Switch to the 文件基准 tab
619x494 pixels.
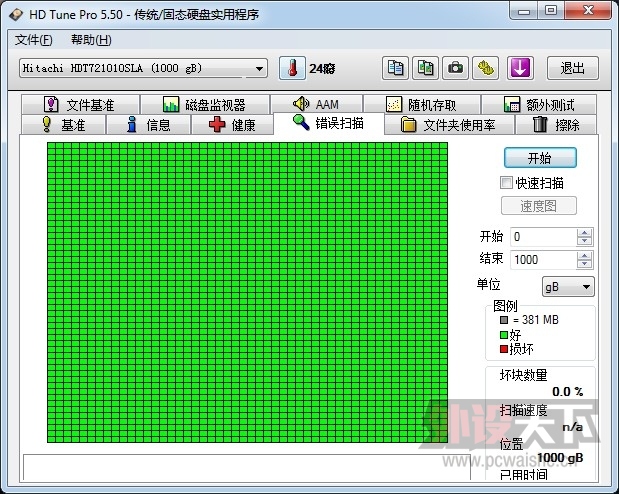point(80,105)
